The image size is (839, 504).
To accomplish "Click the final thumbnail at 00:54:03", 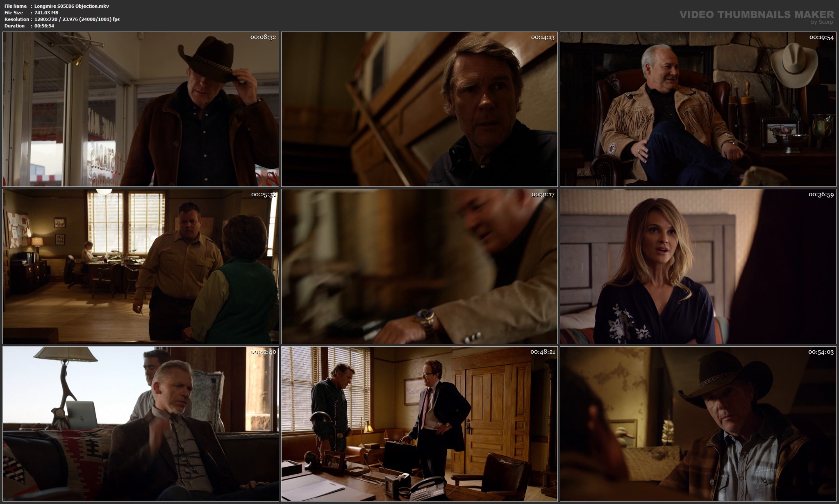I will click(698, 424).
